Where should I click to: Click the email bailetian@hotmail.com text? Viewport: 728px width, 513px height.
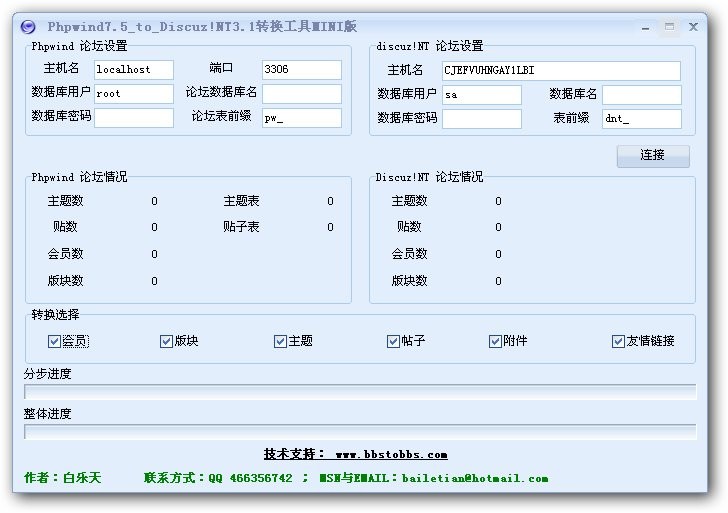pyautogui.click(x=475, y=478)
